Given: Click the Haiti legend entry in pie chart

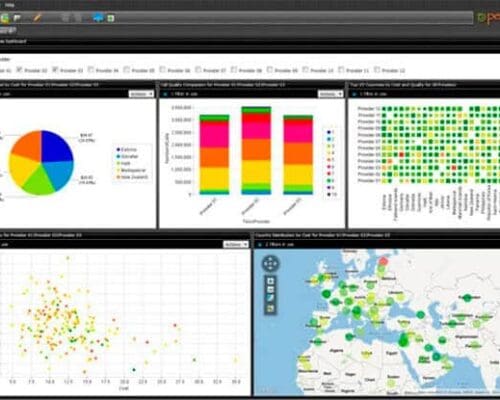Looking at the screenshot, I should point(123,163).
